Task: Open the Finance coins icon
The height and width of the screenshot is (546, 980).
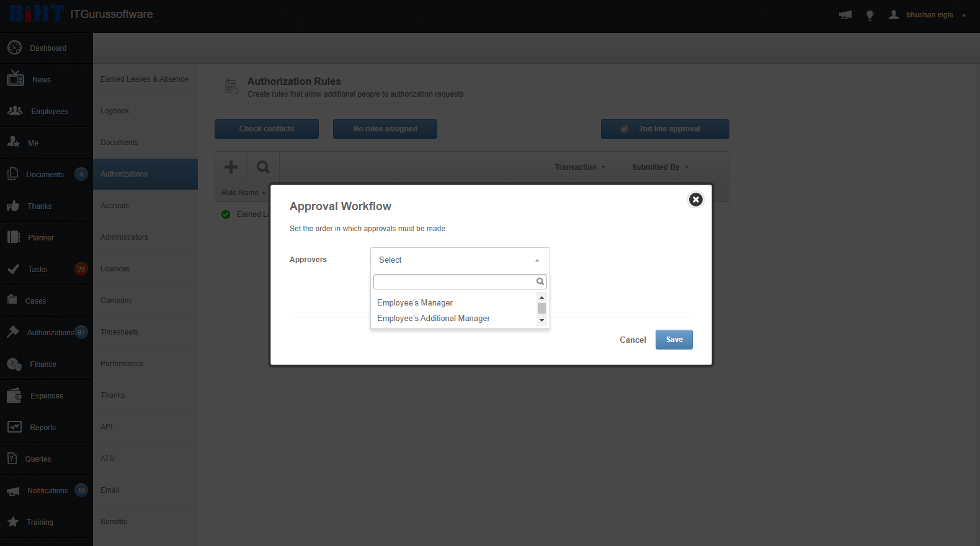Action: coord(14,364)
